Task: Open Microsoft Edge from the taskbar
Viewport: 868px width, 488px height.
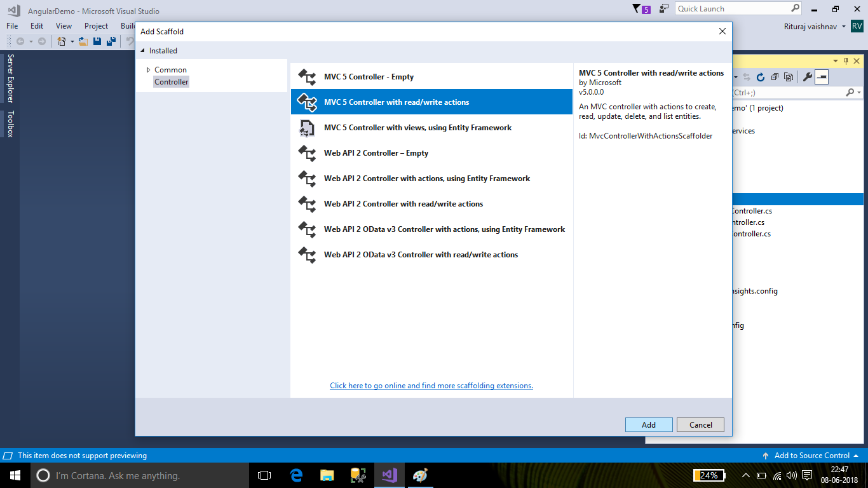Action: point(295,475)
